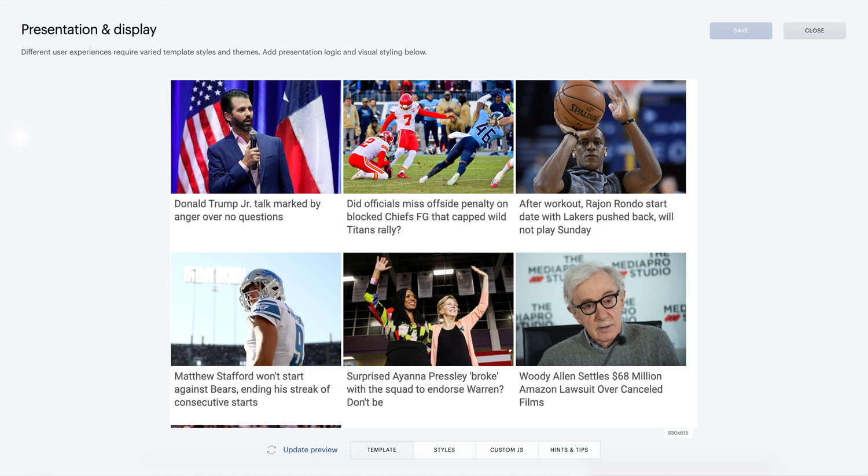Open the Matthew Stafford Lions photo
This screenshot has width=868, height=476.
pyautogui.click(x=256, y=309)
